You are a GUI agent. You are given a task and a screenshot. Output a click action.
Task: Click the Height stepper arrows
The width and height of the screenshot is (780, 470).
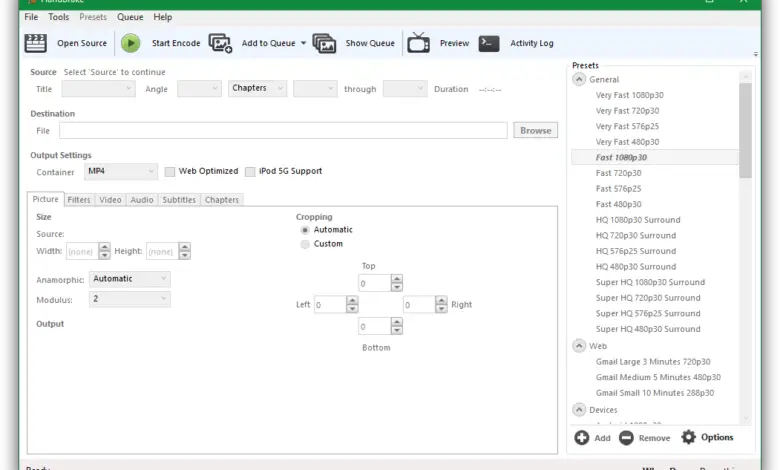pos(185,251)
